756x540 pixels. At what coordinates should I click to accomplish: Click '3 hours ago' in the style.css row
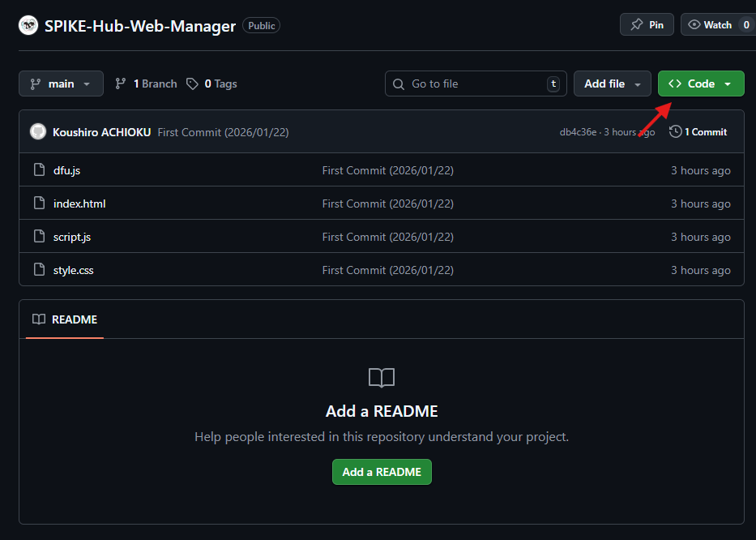click(x=701, y=270)
